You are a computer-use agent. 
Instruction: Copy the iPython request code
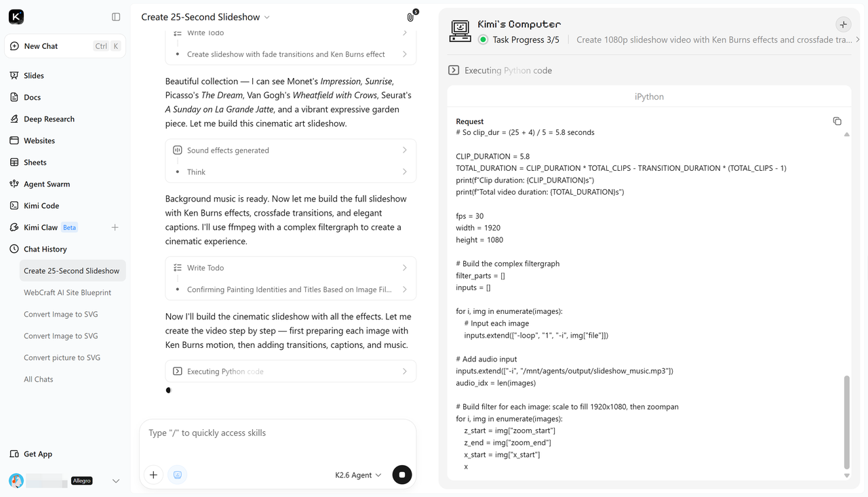click(837, 121)
